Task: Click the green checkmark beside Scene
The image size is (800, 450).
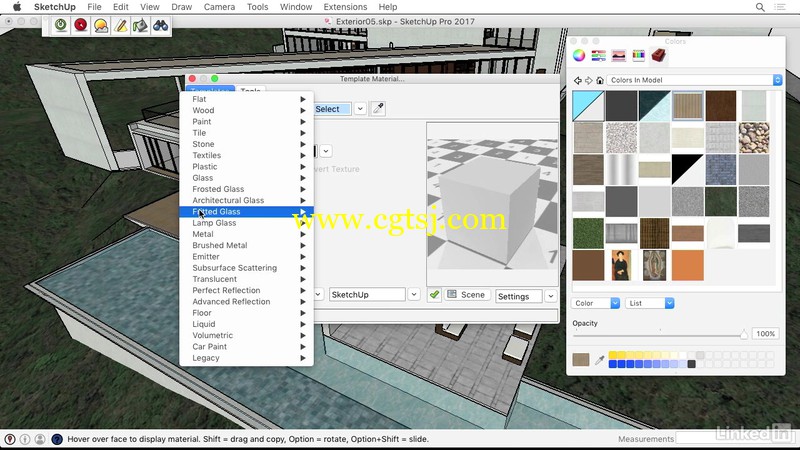Action: point(434,295)
